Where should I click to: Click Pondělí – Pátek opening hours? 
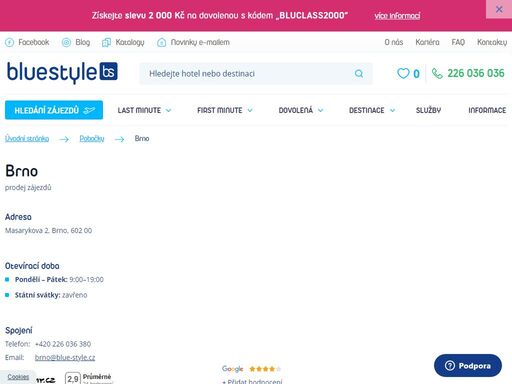pos(59,279)
